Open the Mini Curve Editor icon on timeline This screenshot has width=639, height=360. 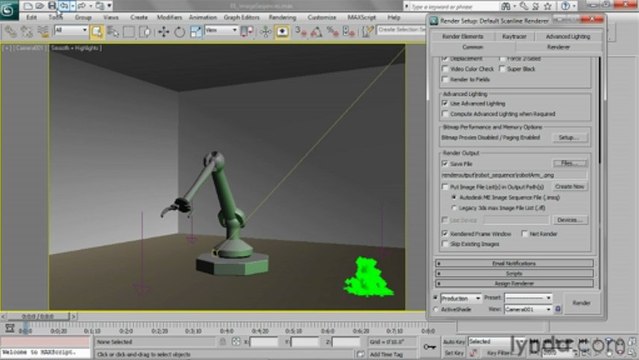pyautogui.click(x=10, y=329)
